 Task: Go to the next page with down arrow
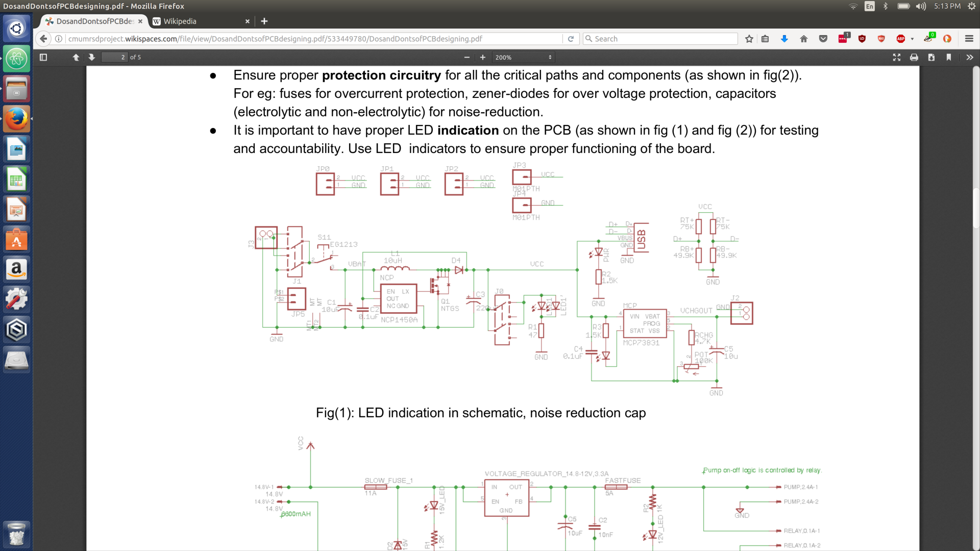(92, 57)
